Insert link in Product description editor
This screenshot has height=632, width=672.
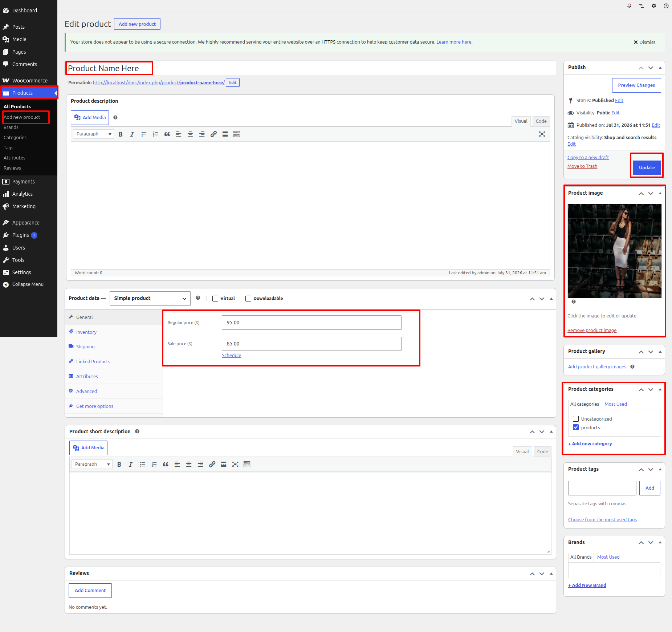[x=213, y=134]
